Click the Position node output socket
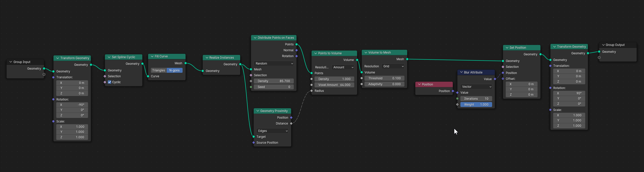The image size is (644, 172). point(453,91)
